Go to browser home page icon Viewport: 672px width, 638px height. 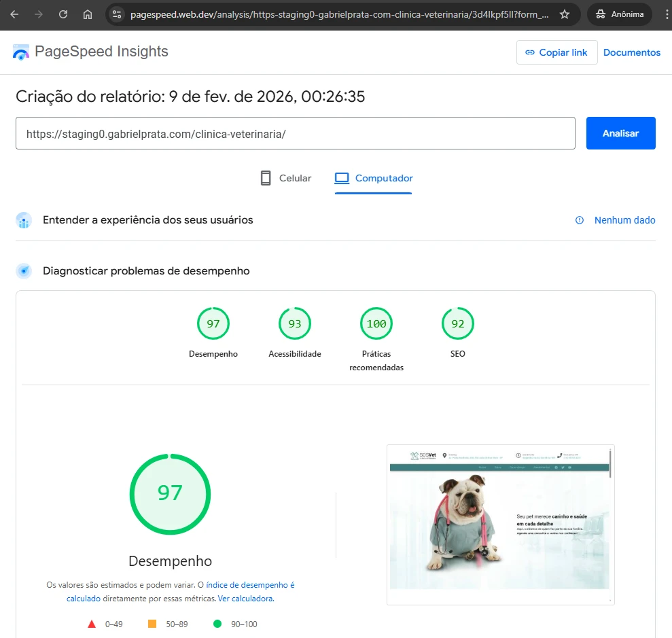[x=87, y=14]
